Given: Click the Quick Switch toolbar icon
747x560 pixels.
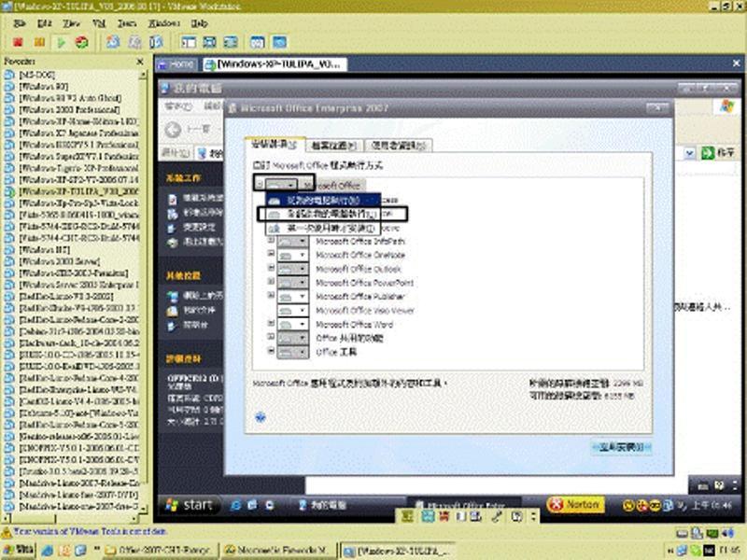Looking at the screenshot, I should click(231, 42).
